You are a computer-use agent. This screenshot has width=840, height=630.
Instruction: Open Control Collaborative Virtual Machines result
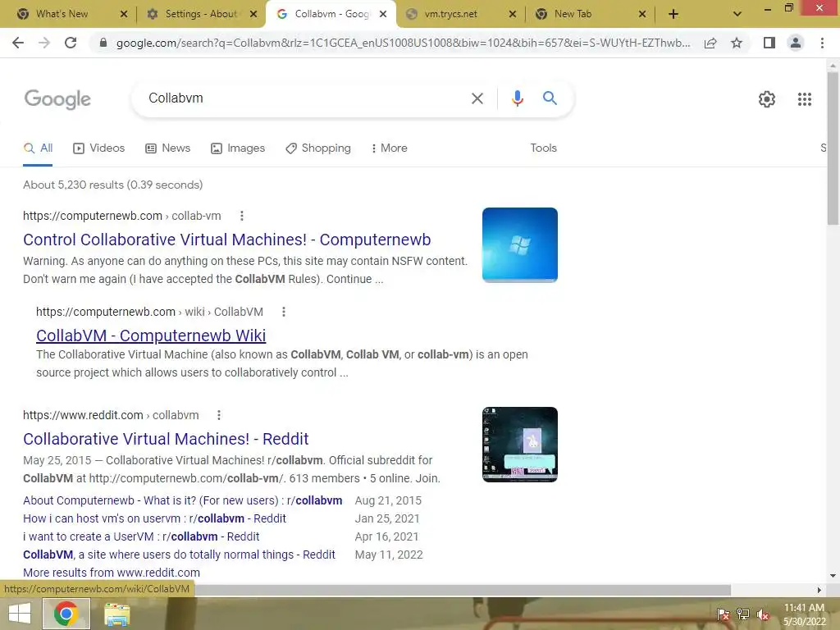(x=226, y=240)
